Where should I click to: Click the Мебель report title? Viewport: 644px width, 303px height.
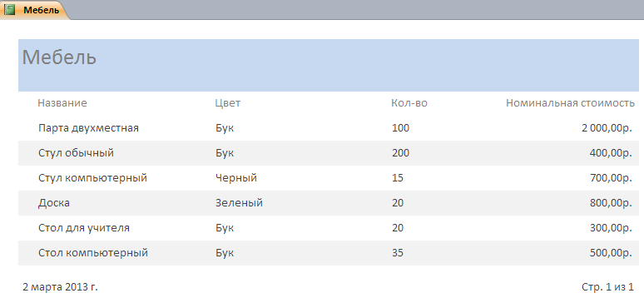click(59, 57)
